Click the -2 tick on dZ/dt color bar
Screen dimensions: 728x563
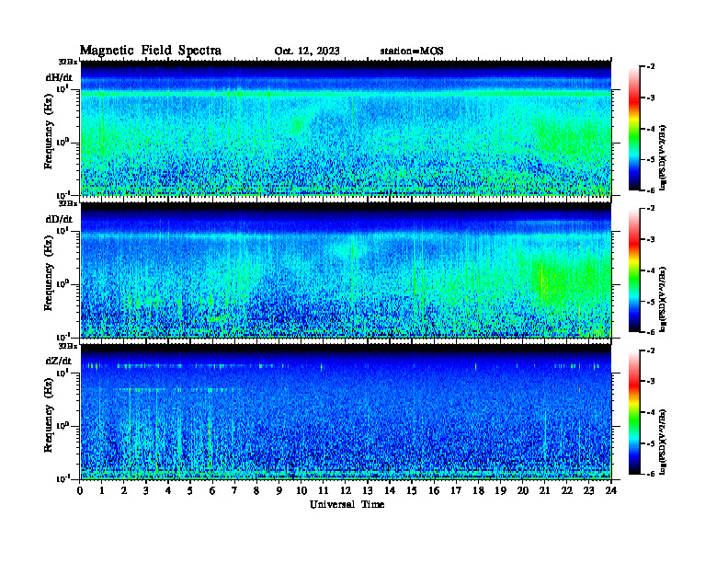(651, 350)
